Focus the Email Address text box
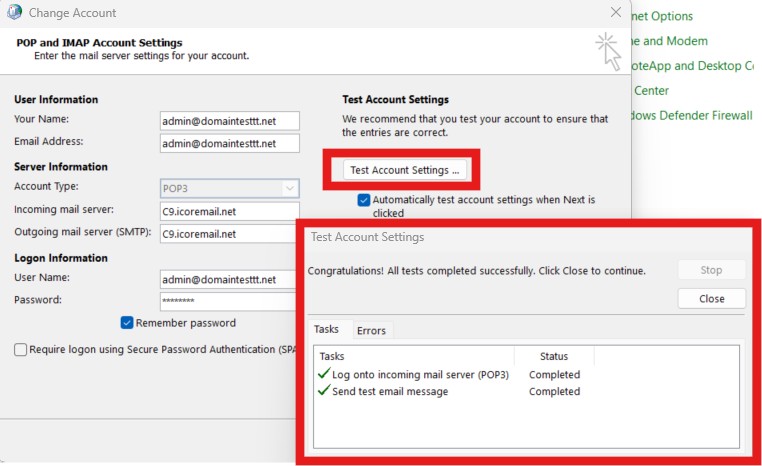The image size is (762, 466). pos(229,143)
